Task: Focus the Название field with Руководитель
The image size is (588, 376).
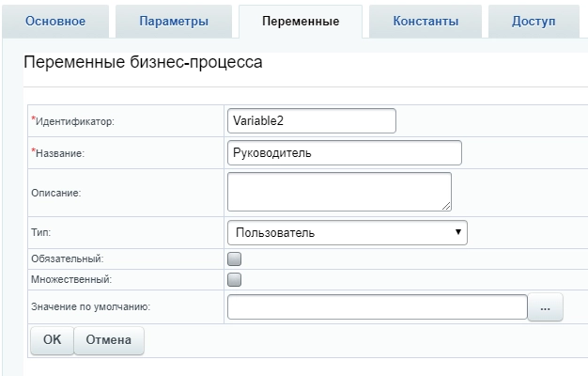Action: [344, 153]
